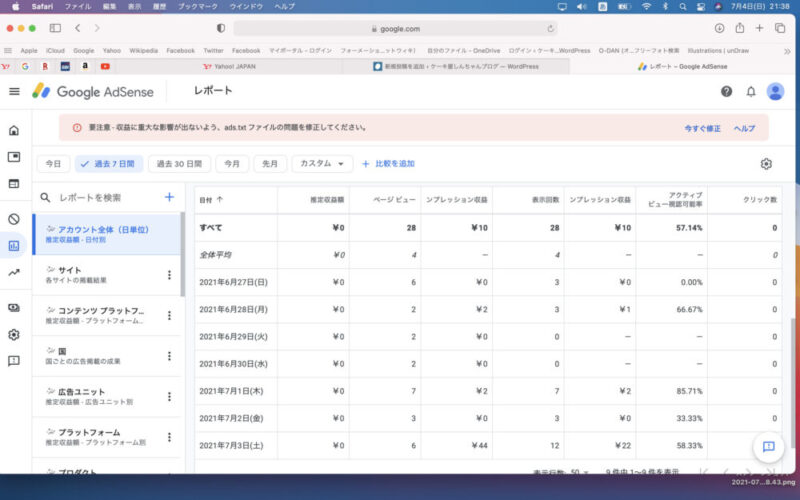Select the 過去 7 日間 date range

click(109, 164)
